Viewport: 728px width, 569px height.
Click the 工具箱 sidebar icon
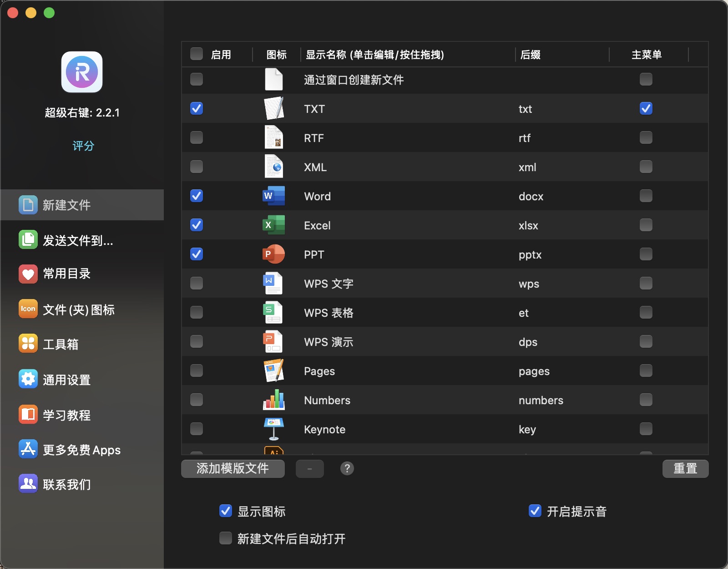[28, 344]
